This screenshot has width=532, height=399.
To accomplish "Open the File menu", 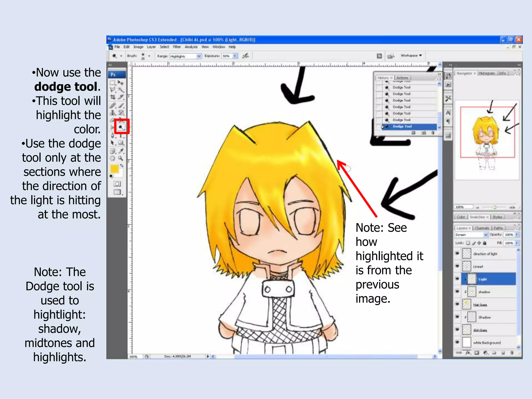I will (x=117, y=47).
